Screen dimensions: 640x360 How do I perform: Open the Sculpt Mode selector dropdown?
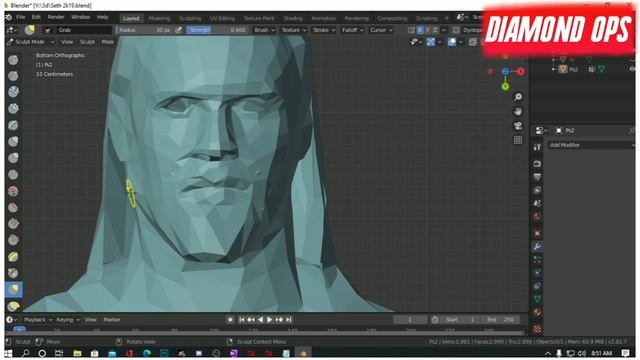[31, 42]
